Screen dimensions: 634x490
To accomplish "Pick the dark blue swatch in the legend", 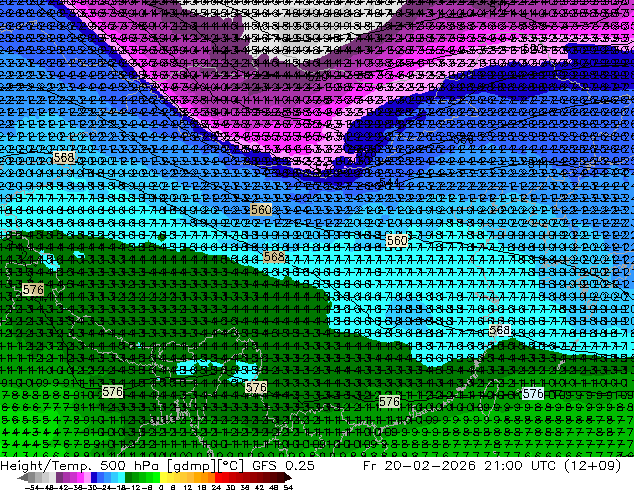I will pyautogui.click(x=94, y=477).
